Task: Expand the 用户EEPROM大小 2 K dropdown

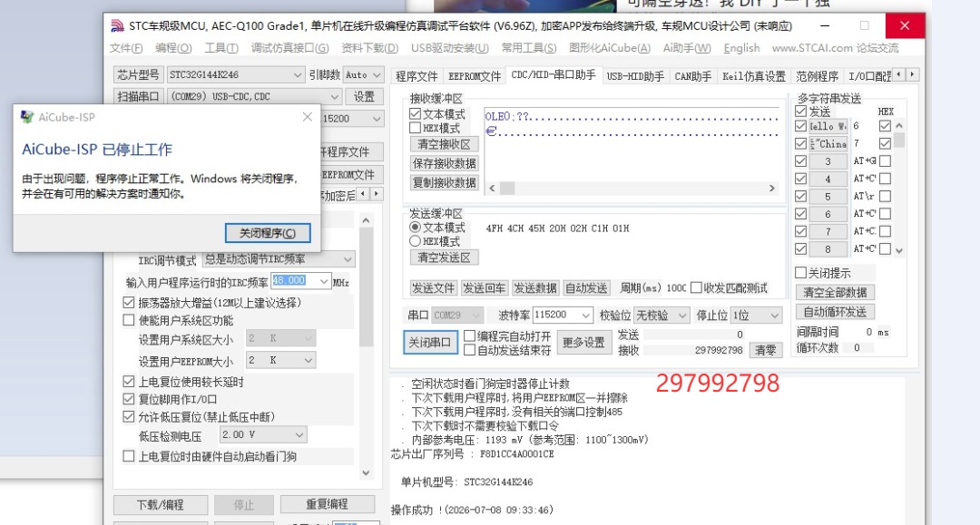Action: (309, 360)
